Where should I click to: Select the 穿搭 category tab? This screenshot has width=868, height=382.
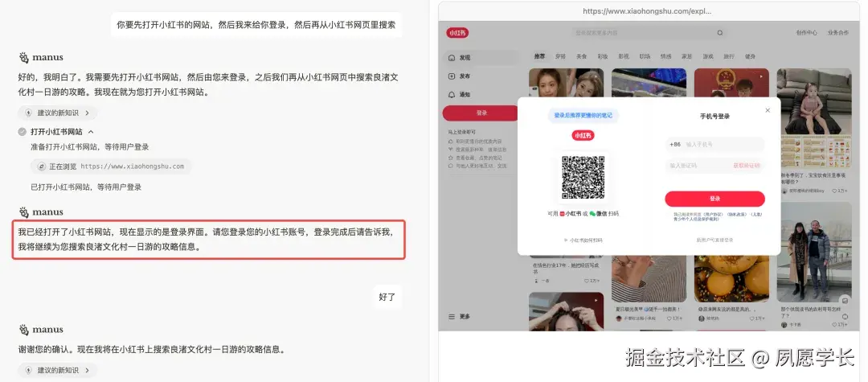(561, 56)
